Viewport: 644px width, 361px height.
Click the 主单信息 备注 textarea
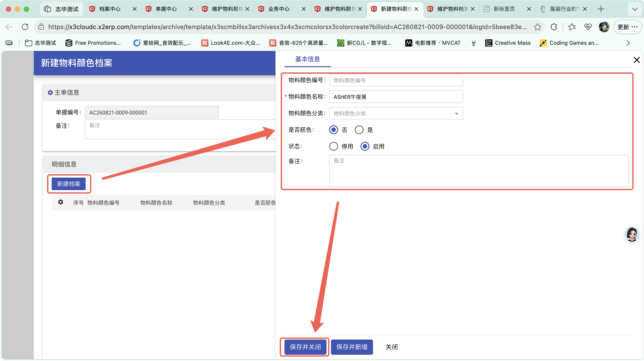click(x=180, y=129)
